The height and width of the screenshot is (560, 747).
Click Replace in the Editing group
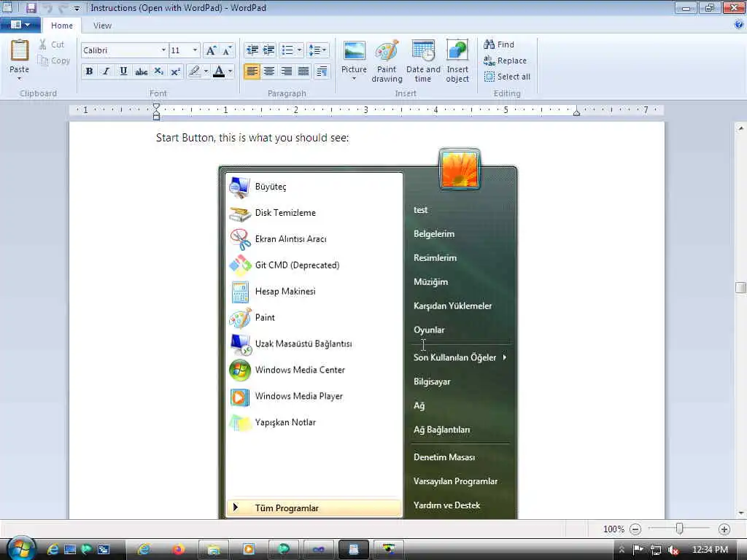point(506,61)
